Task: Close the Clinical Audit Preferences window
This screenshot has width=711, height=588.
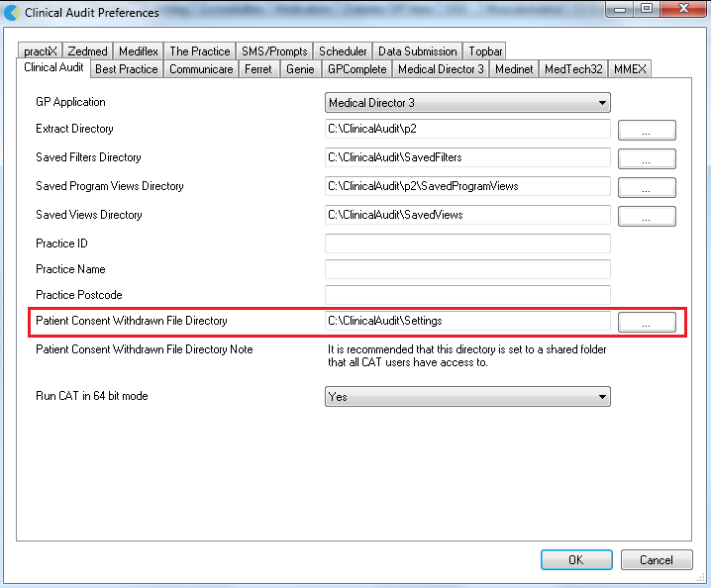Action: 683,9
